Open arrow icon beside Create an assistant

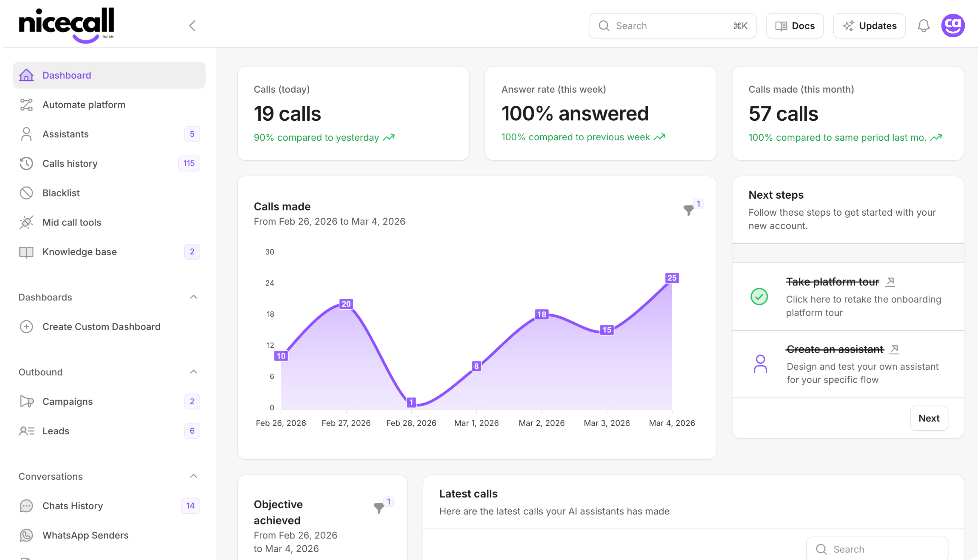pyautogui.click(x=894, y=349)
